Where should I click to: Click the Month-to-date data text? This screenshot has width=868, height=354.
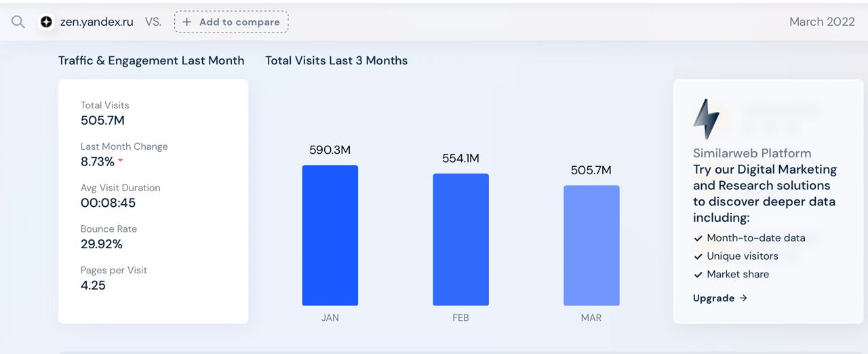(756, 238)
